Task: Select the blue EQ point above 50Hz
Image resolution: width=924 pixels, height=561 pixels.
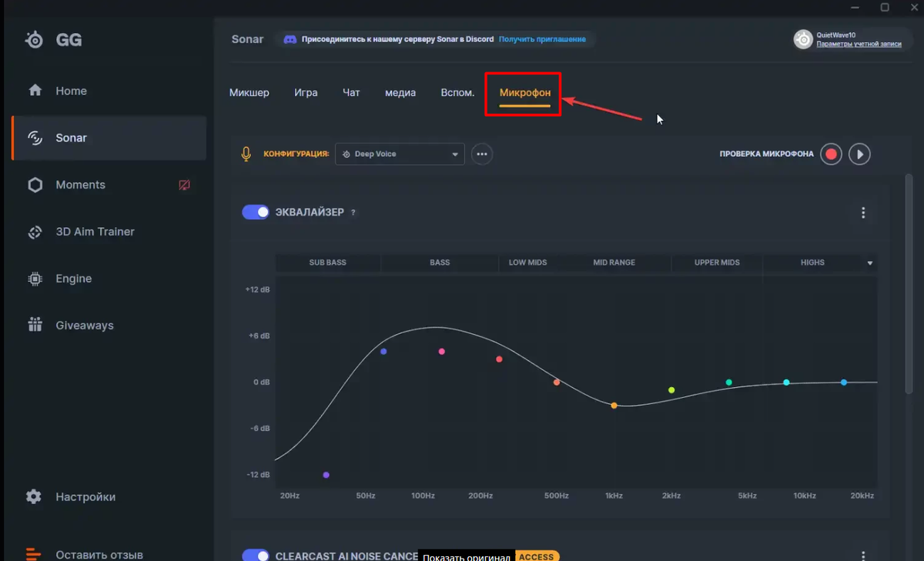Action: (383, 352)
